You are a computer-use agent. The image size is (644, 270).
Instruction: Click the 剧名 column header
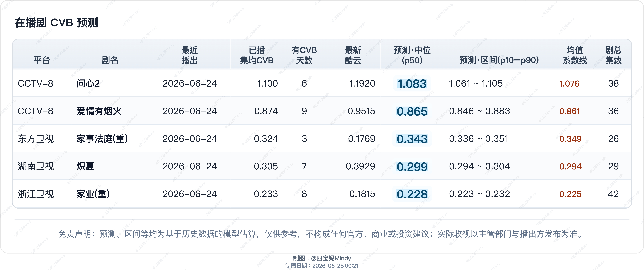(x=110, y=60)
